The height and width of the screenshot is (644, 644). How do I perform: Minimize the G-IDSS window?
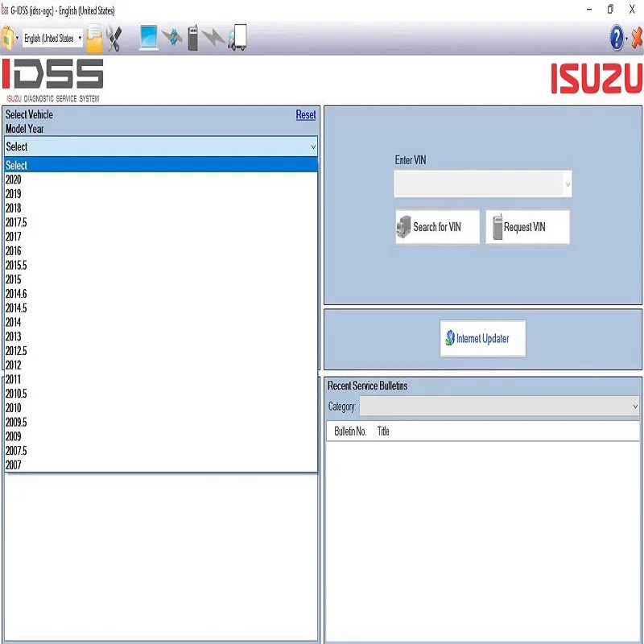pos(589,10)
